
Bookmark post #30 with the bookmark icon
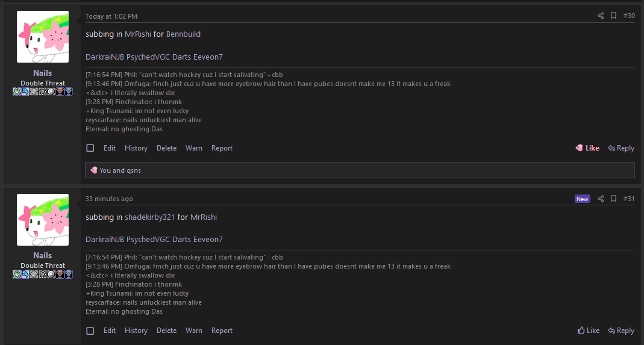click(x=613, y=16)
